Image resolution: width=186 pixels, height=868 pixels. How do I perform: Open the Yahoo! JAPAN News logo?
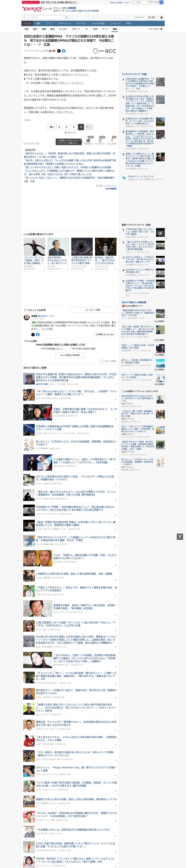pos(37,9)
